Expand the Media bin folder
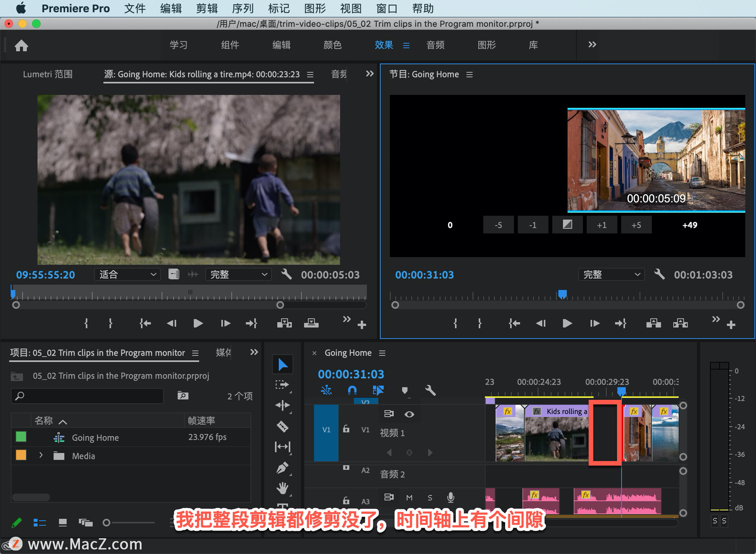Viewport: 756px width, 554px height. coord(41,455)
